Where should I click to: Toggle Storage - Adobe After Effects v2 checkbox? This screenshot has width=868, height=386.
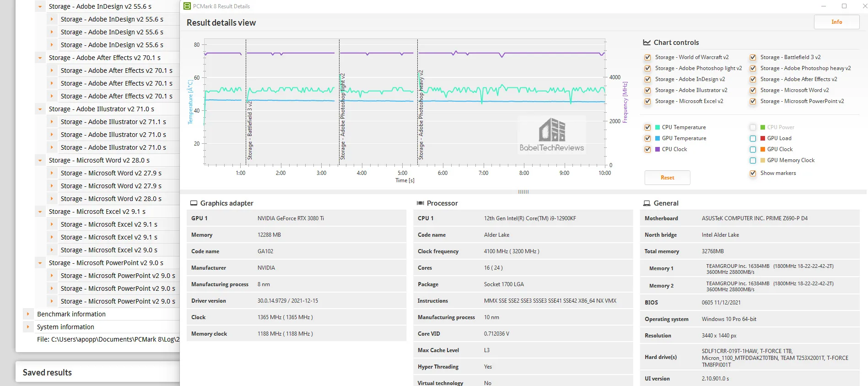[753, 79]
